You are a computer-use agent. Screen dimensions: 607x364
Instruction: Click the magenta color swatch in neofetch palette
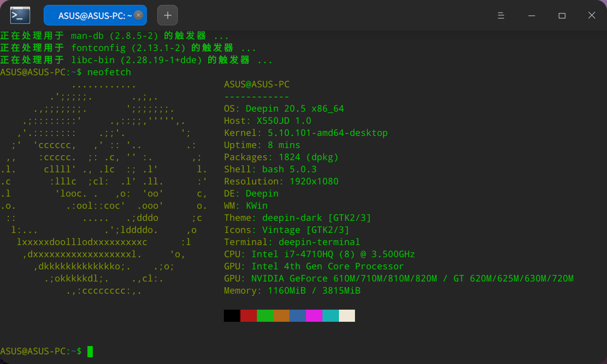[x=314, y=315]
